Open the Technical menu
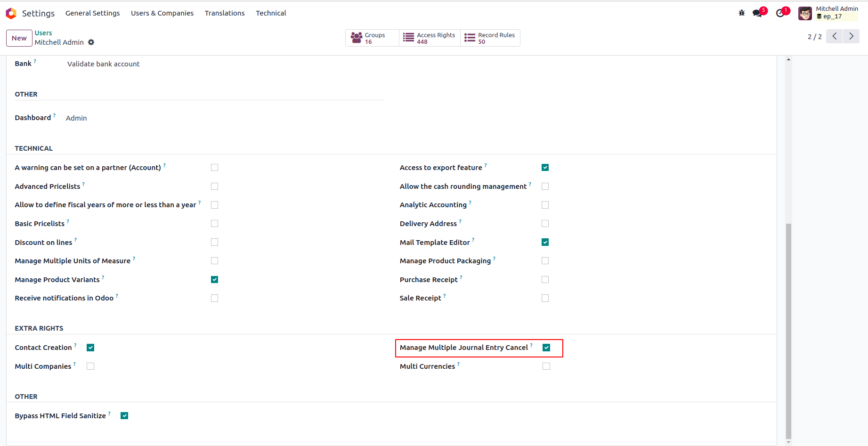Image resolution: width=868 pixels, height=446 pixels. pos(271,13)
